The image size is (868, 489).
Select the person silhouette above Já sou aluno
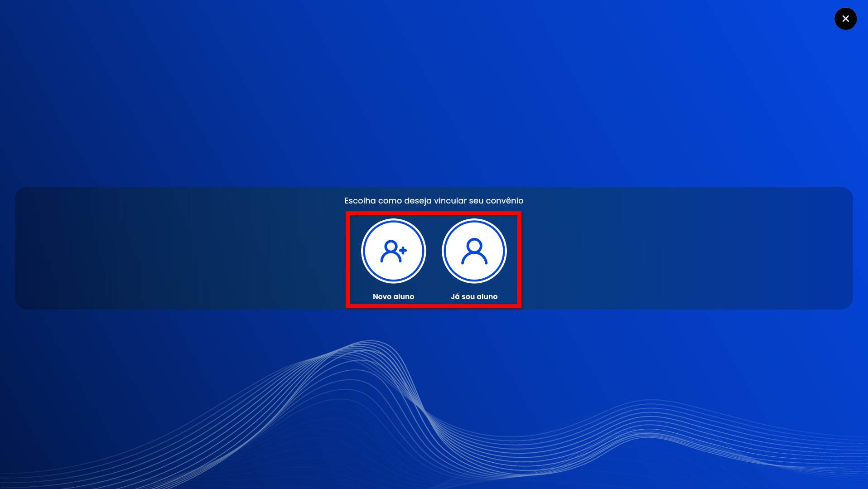[474, 252]
